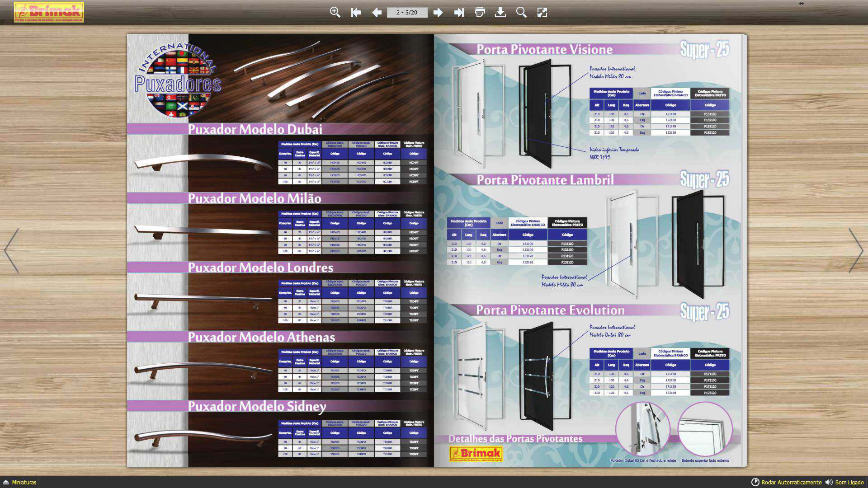The height and width of the screenshot is (488, 868).
Task: Click the Lambril door code table
Action: point(517,241)
